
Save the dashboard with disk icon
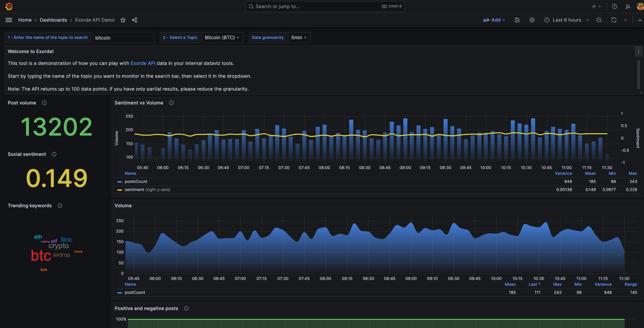[517, 20]
